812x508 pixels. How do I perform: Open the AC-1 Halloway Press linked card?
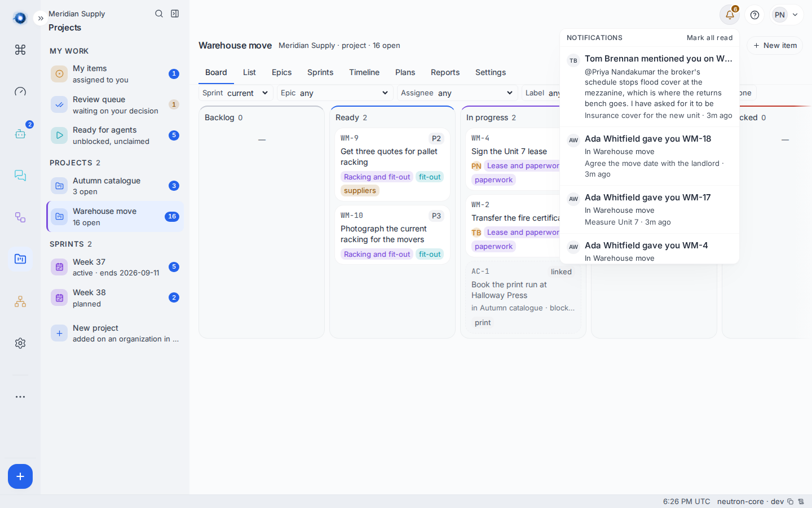523,297
